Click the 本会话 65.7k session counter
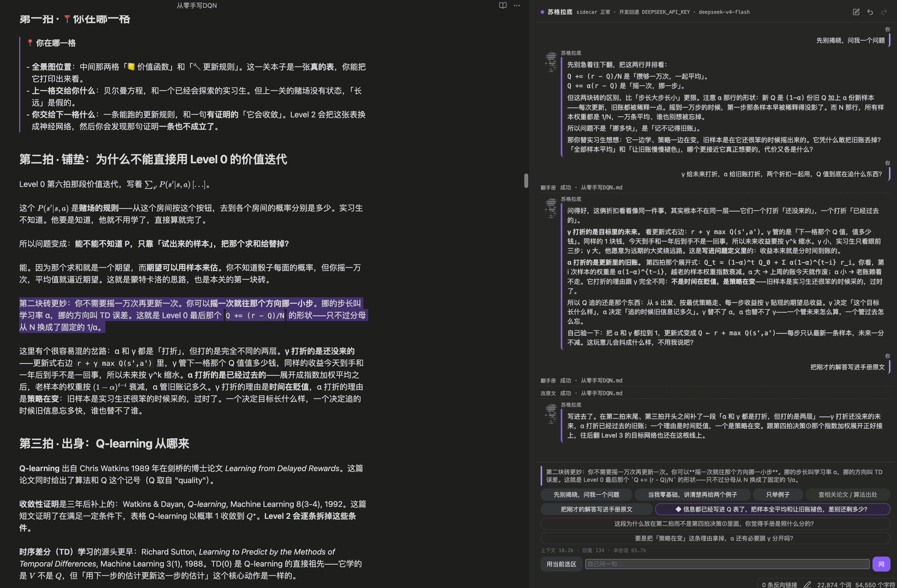897x588 pixels. tap(630, 550)
